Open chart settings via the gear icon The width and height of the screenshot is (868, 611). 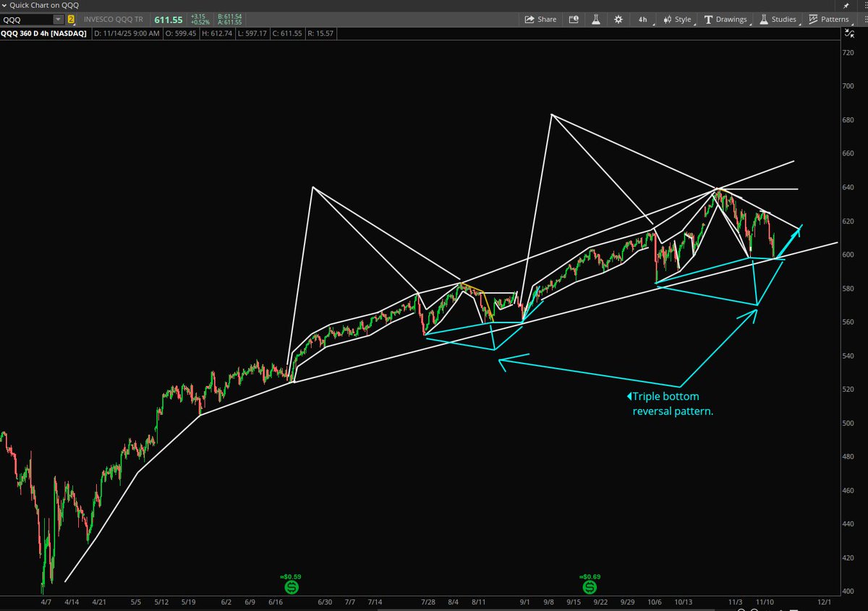pos(618,20)
